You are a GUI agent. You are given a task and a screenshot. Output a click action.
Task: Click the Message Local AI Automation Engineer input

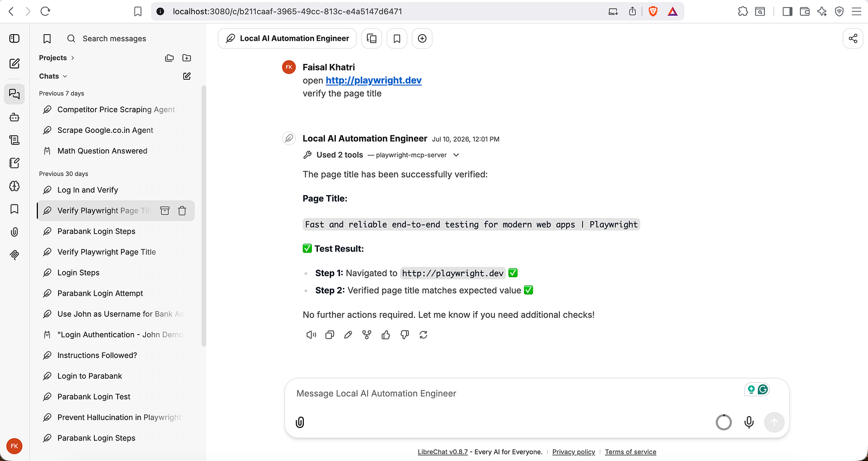[515, 394]
